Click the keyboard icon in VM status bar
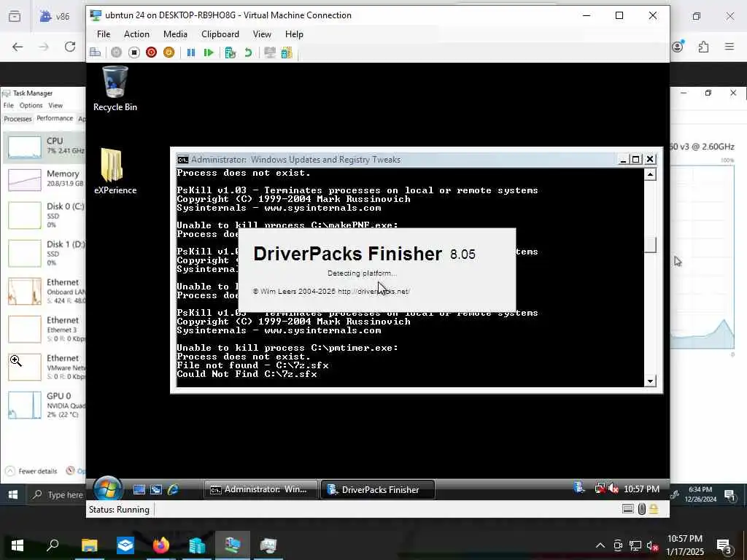 (628, 509)
